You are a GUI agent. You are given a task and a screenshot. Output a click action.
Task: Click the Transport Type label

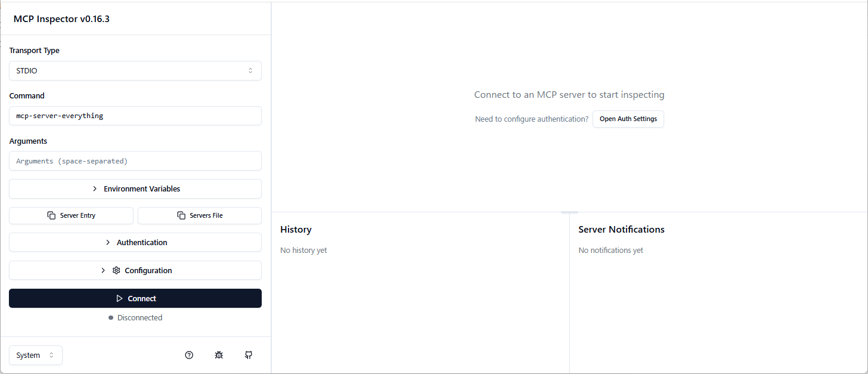(35, 51)
